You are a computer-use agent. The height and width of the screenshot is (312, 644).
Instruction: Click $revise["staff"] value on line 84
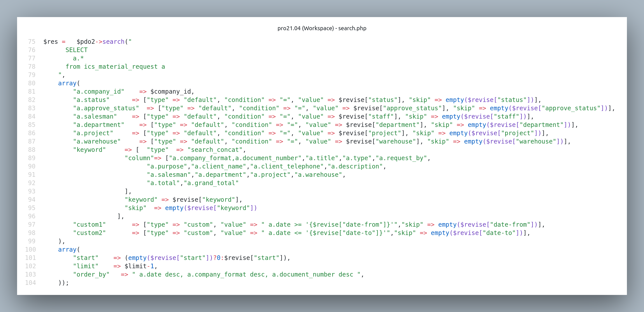click(x=368, y=116)
